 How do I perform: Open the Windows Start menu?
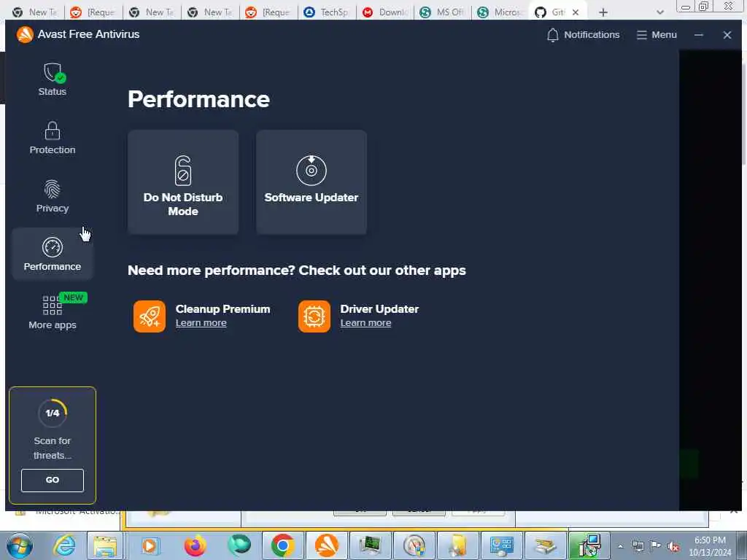[x=20, y=545]
